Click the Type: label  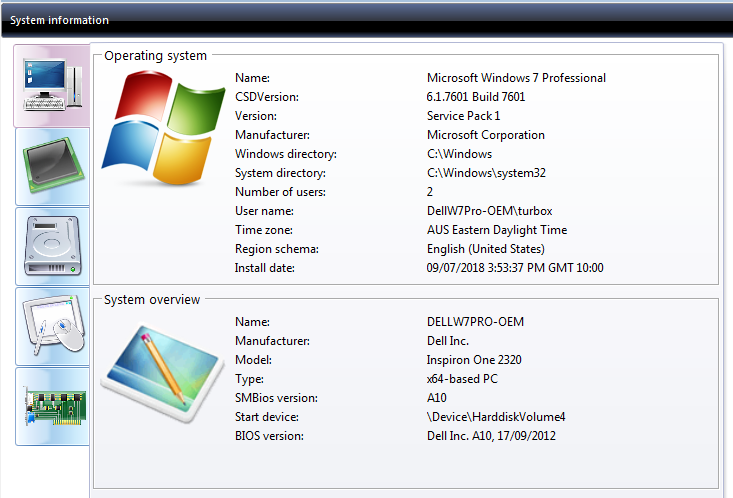[249, 379]
